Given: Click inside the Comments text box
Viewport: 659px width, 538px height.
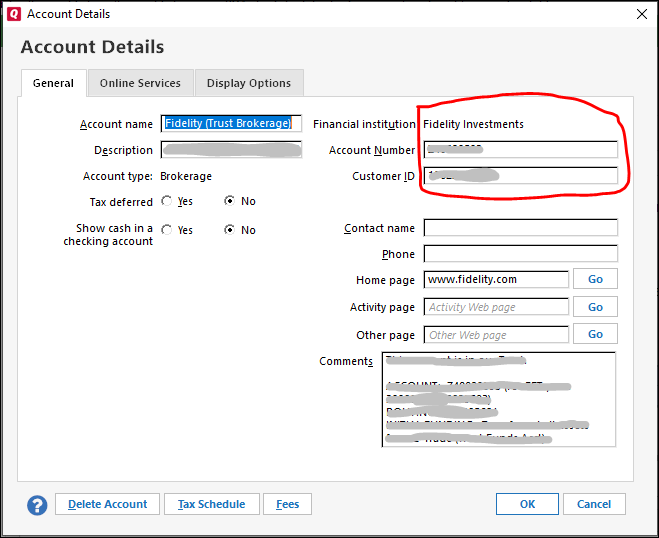Looking at the screenshot, I should tap(499, 399).
